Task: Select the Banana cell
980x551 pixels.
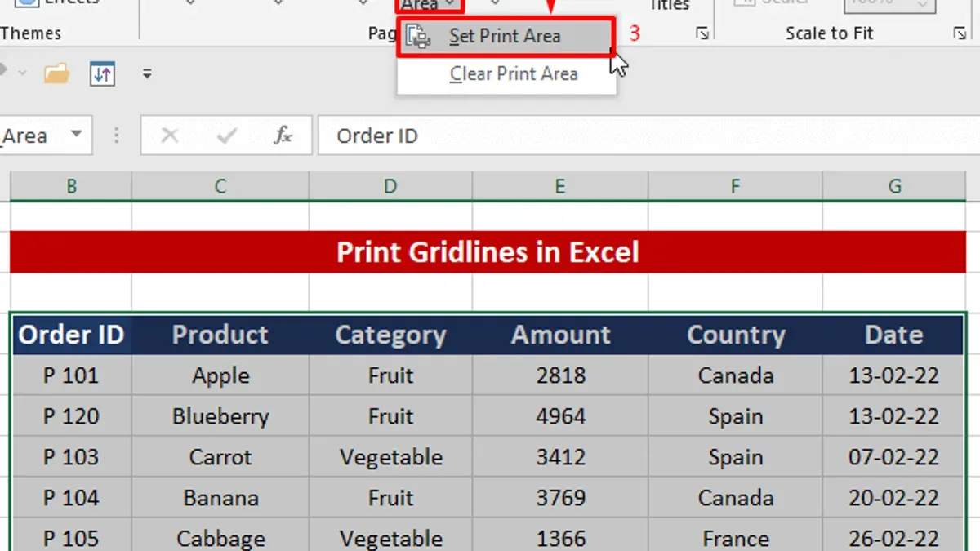Action: point(220,498)
